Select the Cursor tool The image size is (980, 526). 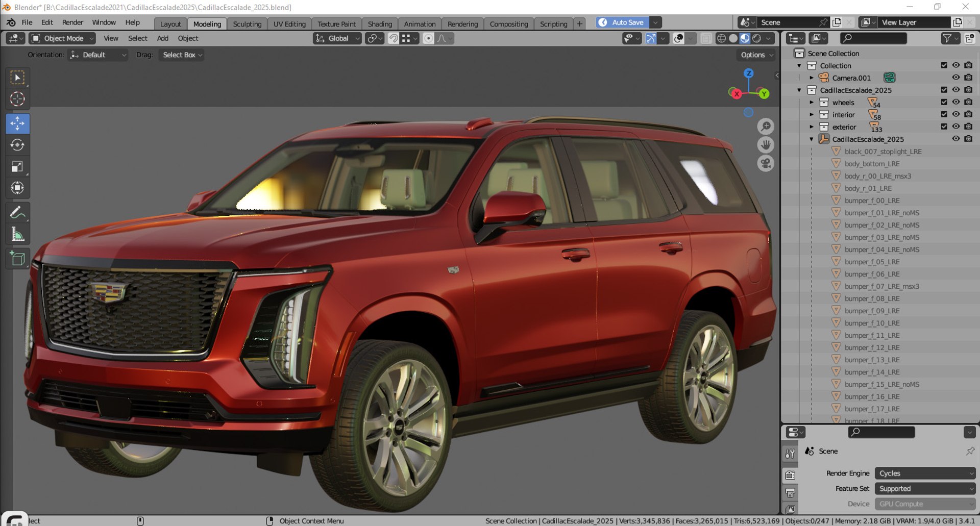17,99
